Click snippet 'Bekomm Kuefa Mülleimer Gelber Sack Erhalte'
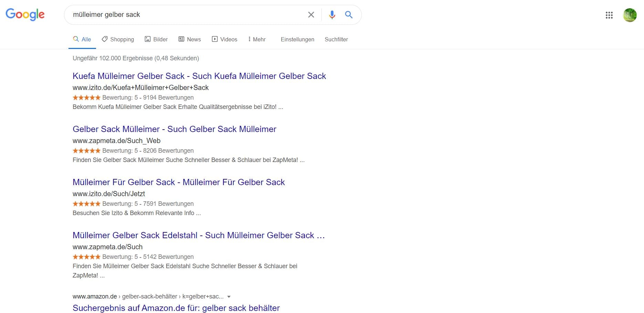The height and width of the screenshot is (313, 644). 178,107
